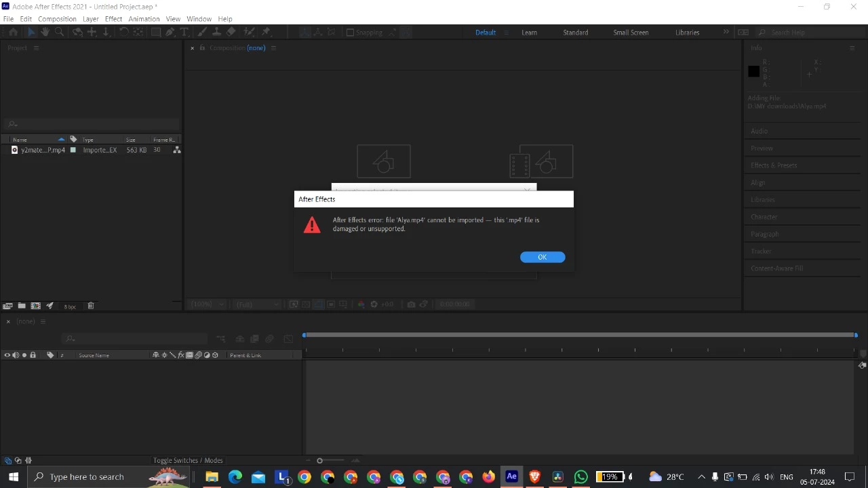
Task: Open the 100% magnification dropdown
Action: (x=207, y=304)
